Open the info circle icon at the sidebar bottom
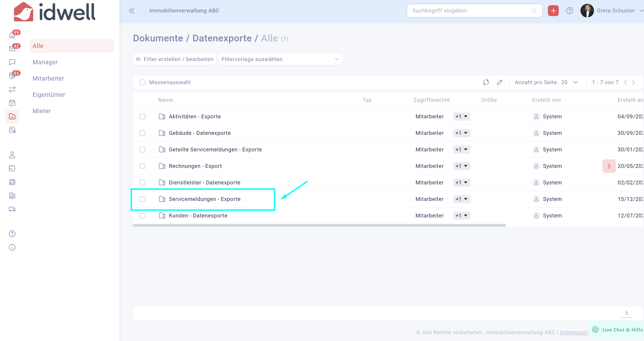The width and height of the screenshot is (644, 341). [x=12, y=247]
